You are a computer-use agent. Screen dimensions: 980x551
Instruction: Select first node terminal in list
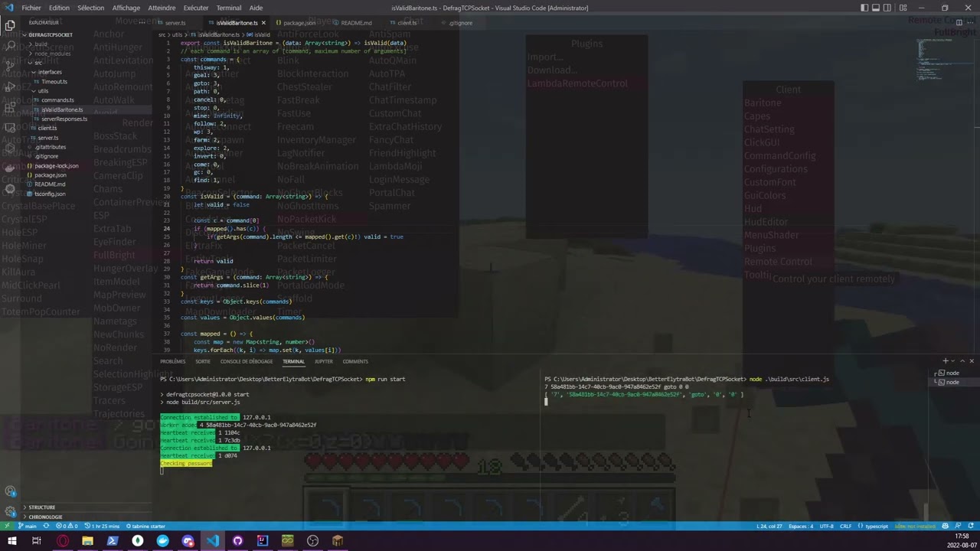953,373
